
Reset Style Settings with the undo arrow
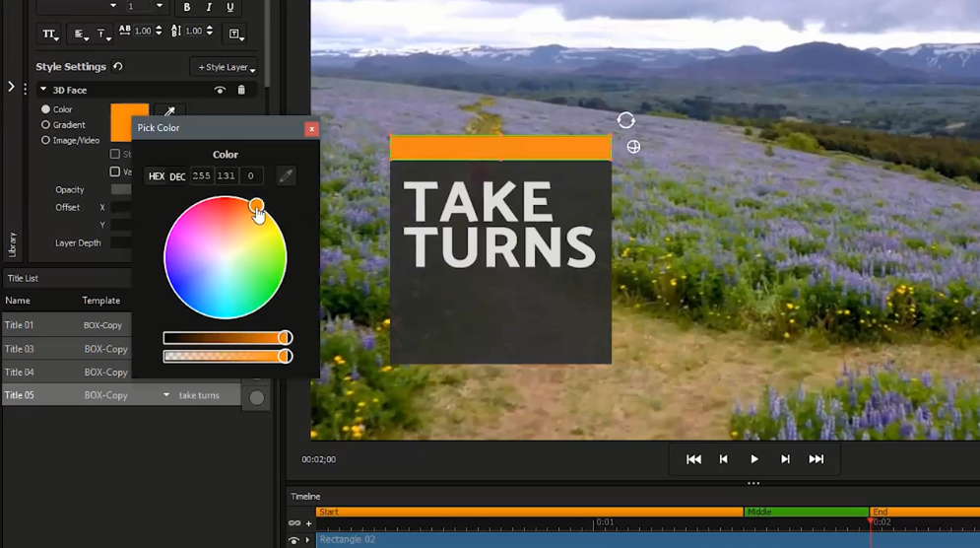tap(118, 67)
